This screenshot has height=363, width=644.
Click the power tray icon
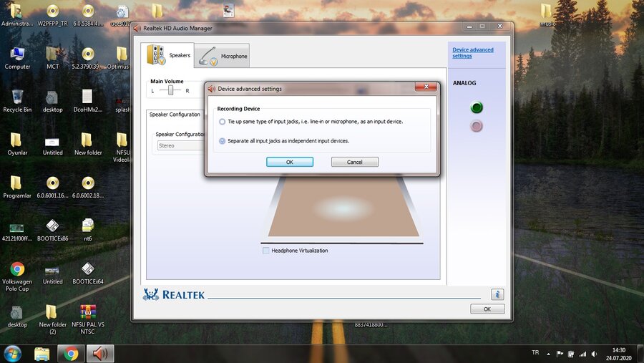point(571,354)
